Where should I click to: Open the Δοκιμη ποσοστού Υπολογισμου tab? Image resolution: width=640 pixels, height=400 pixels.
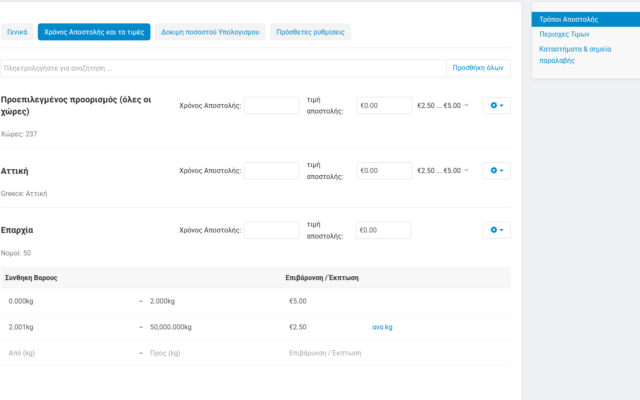tap(210, 32)
